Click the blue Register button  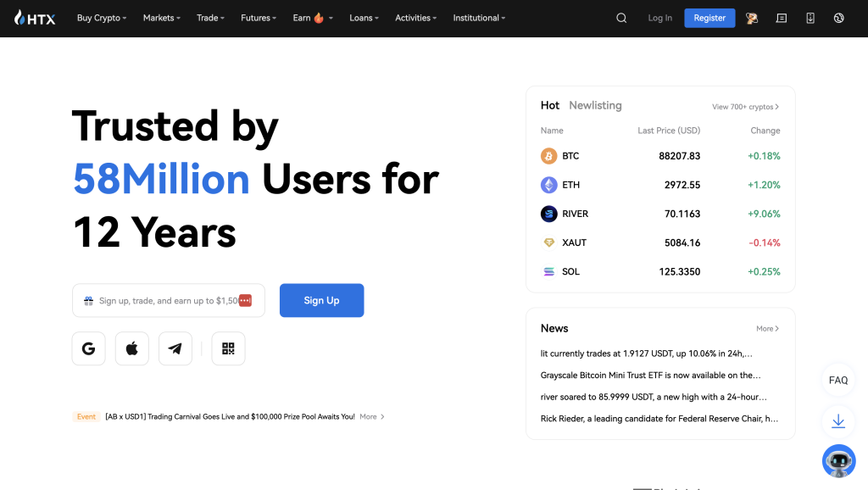[709, 18]
